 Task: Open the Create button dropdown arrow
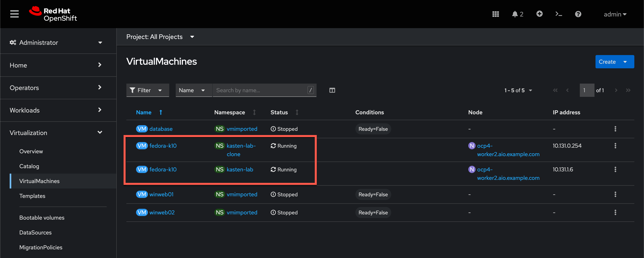click(x=625, y=62)
